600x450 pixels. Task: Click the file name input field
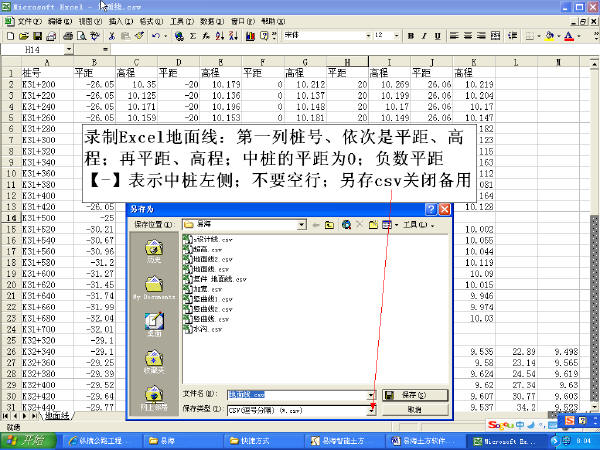(x=297, y=395)
